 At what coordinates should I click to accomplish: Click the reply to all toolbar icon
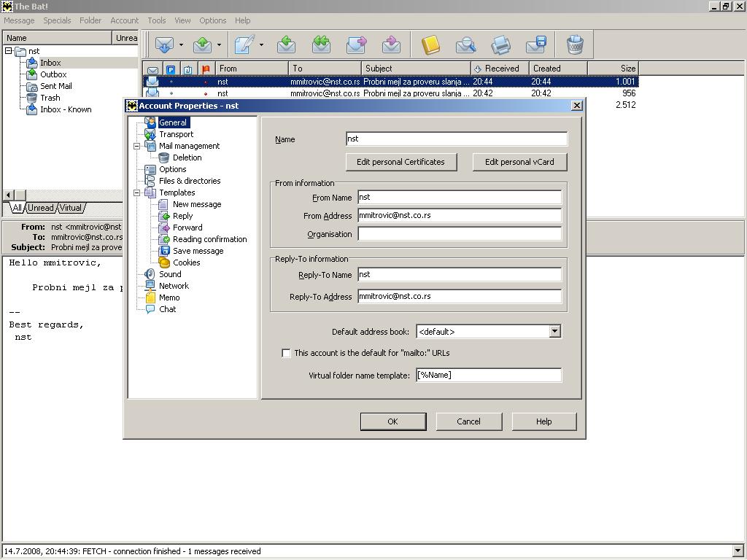321,45
